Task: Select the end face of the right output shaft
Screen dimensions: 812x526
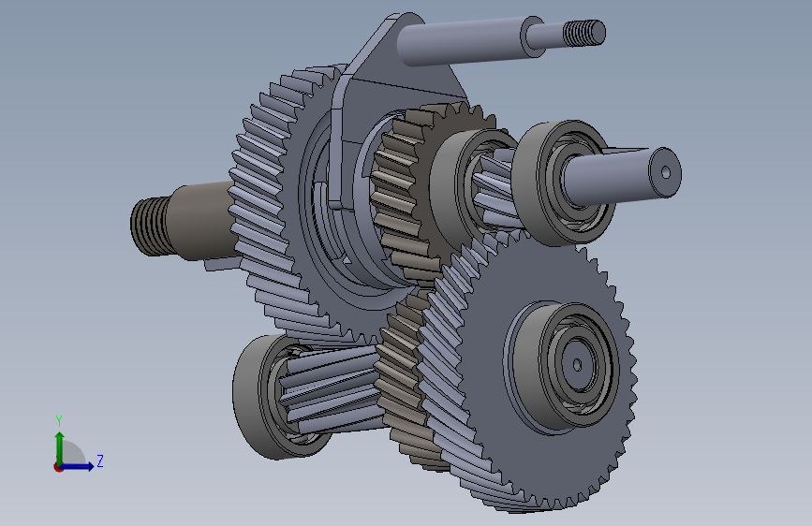Action: (x=666, y=172)
